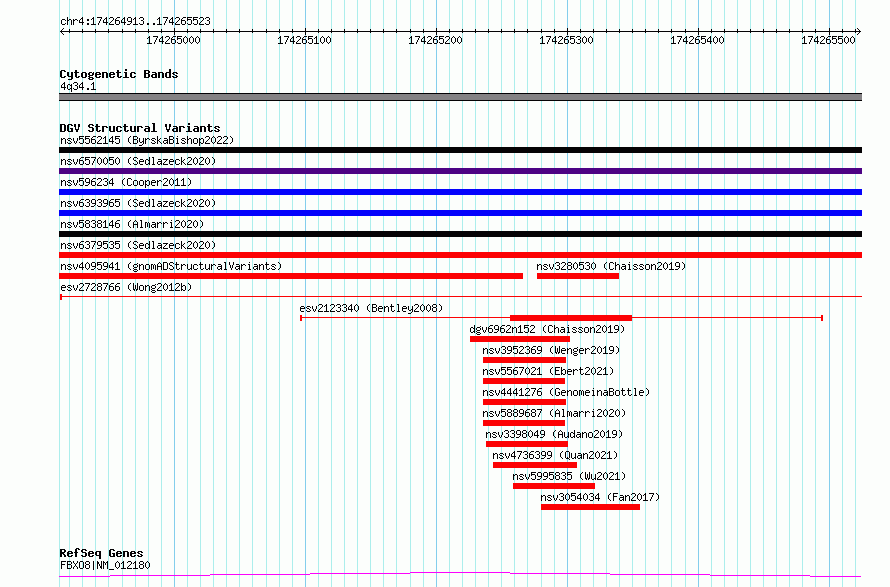This screenshot has width=890, height=587.
Task: Select the purple nsv6570050 Sedlazeck2020 bar
Action: 460,171
